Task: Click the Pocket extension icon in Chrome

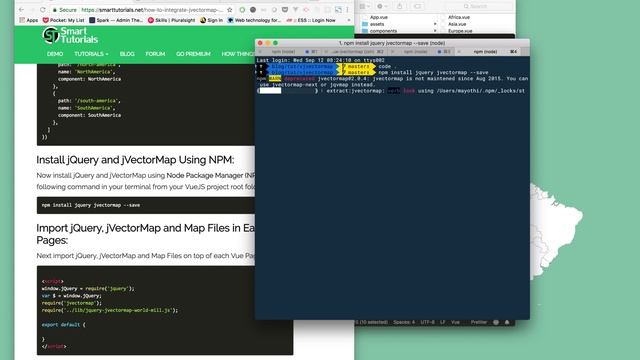Action: 284,9
